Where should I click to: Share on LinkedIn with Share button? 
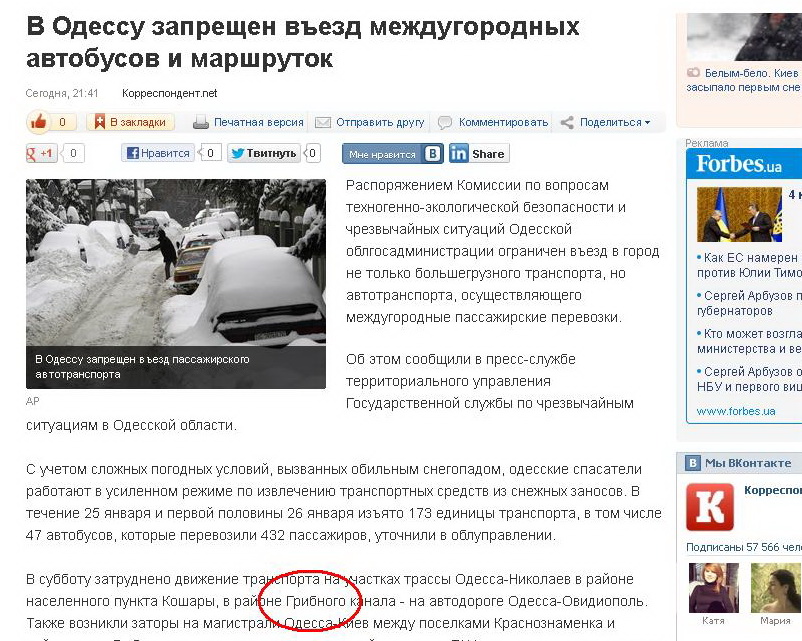[479, 153]
